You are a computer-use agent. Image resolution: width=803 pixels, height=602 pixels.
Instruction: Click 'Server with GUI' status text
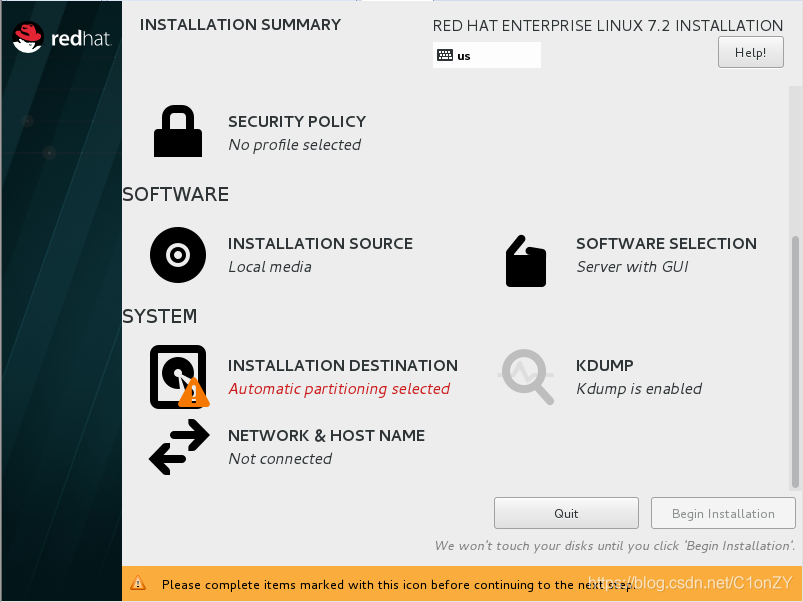tap(632, 267)
